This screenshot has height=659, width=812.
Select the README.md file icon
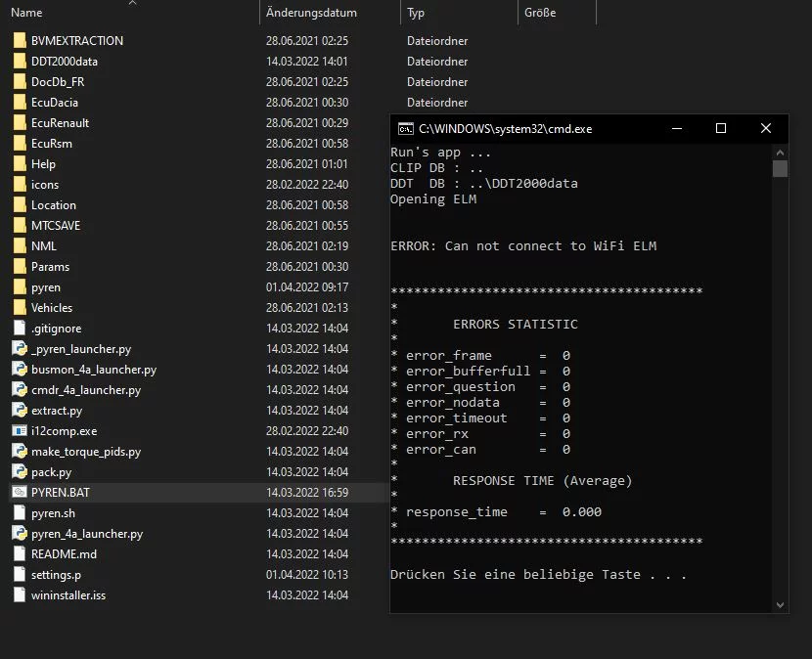point(20,554)
